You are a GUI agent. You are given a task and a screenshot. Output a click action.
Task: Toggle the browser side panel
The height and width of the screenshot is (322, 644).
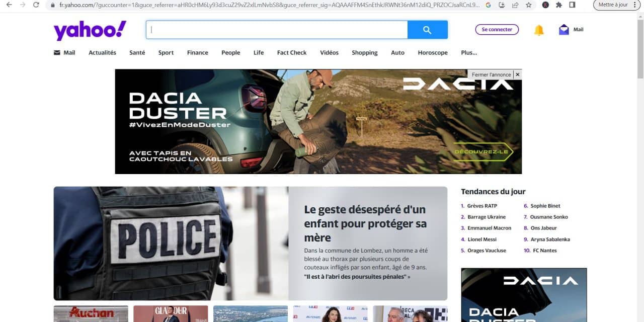572,5
